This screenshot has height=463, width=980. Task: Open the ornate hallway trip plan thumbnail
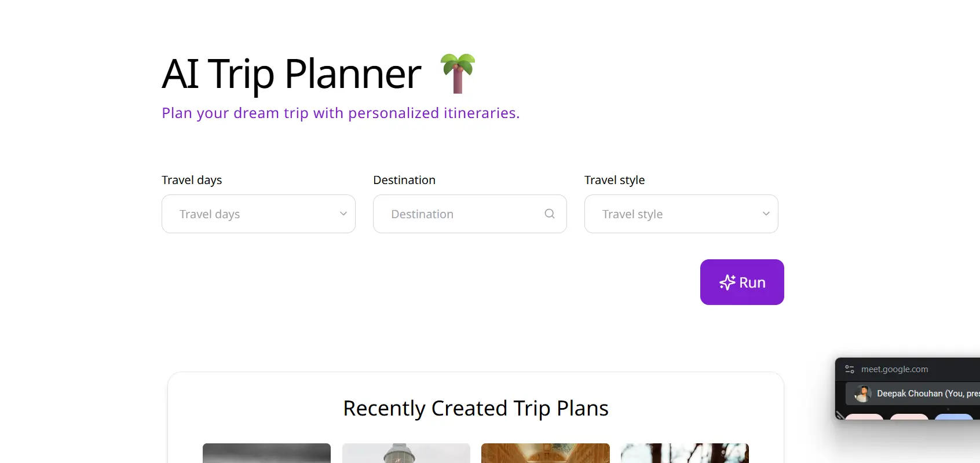pyautogui.click(x=545, y=453)
